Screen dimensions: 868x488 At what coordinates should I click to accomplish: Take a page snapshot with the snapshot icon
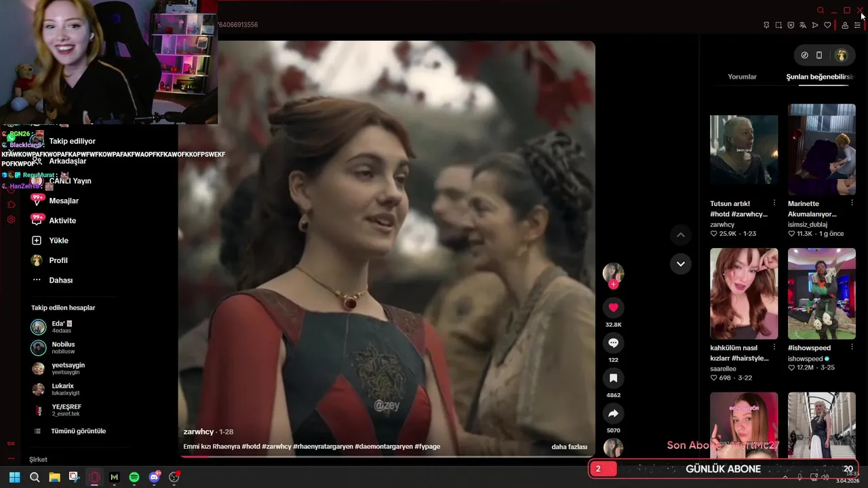(x=778, y=25)
